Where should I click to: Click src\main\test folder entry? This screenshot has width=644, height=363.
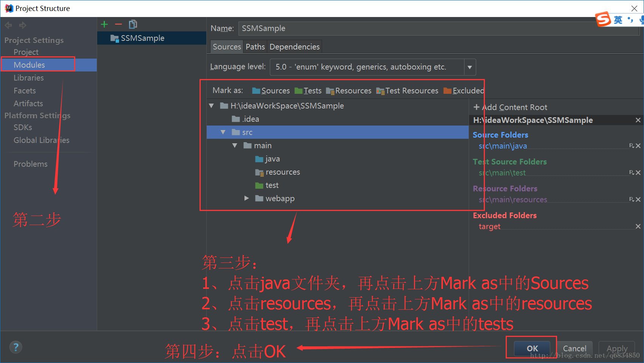point(502,173)
